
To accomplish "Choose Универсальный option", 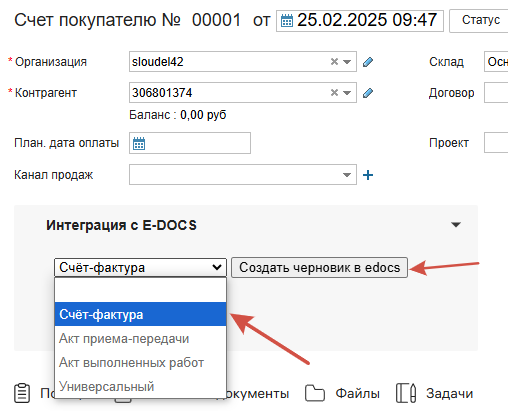I will pos(140,386).
